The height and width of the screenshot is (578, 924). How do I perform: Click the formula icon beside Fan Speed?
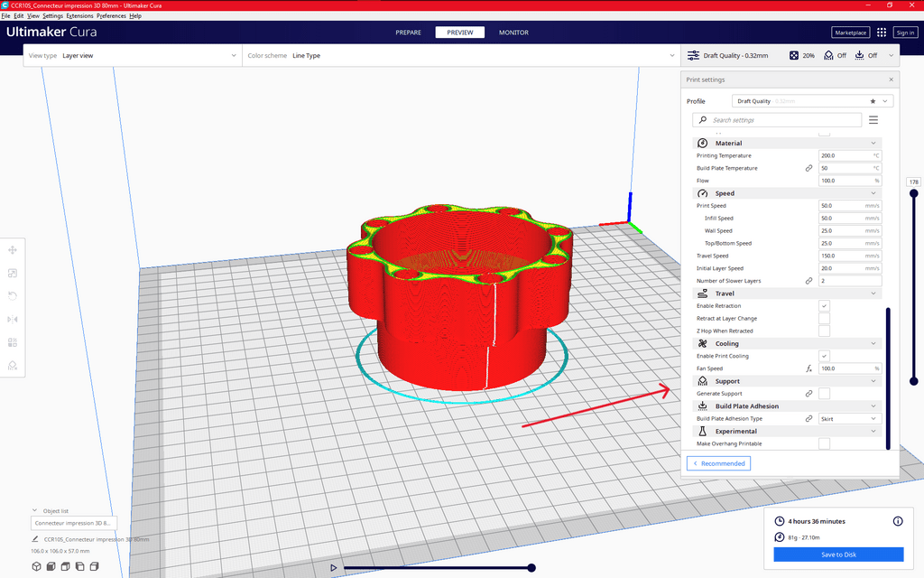(x=809, y=368)
